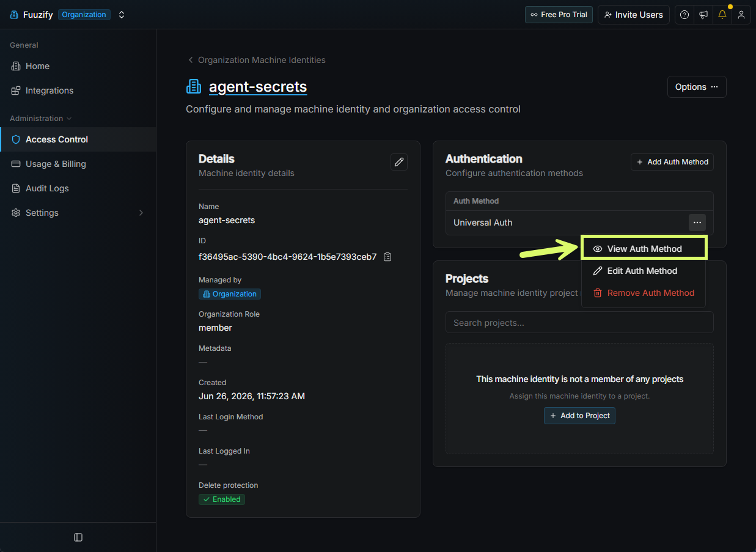Open the user profile icon

741,15
